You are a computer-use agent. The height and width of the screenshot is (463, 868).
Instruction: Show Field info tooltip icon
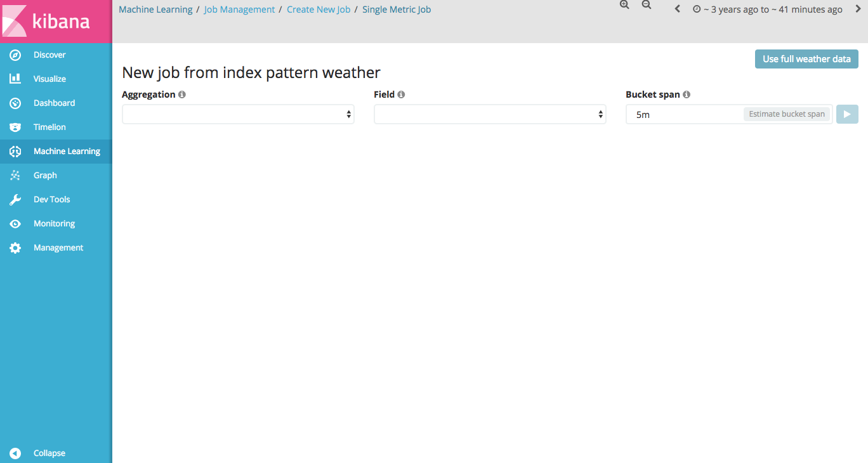click(x=401, y=95)
